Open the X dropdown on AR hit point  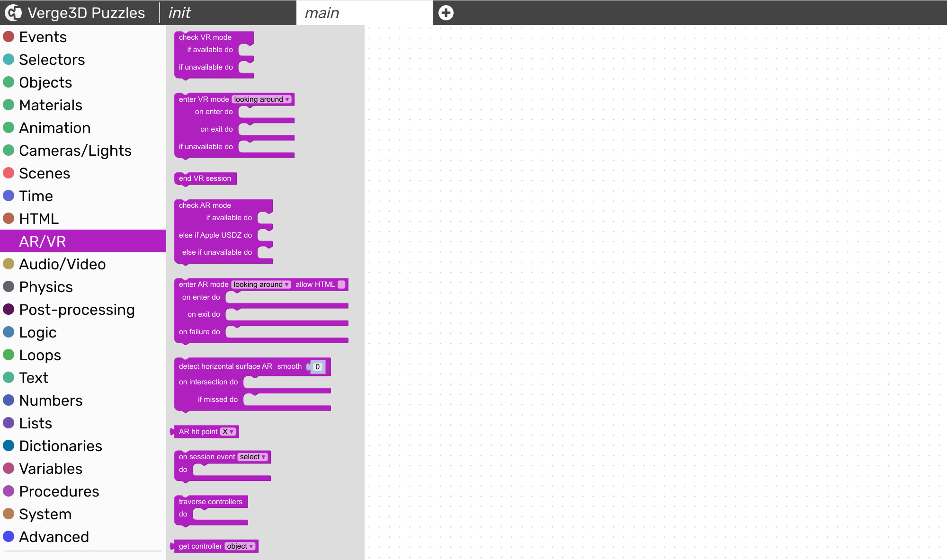[x=228, y=432]
